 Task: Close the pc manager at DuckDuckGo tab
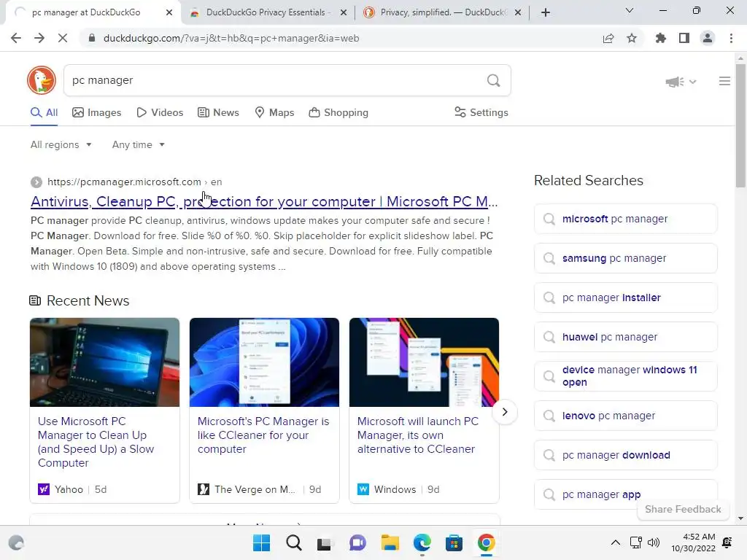click(169, 13)
